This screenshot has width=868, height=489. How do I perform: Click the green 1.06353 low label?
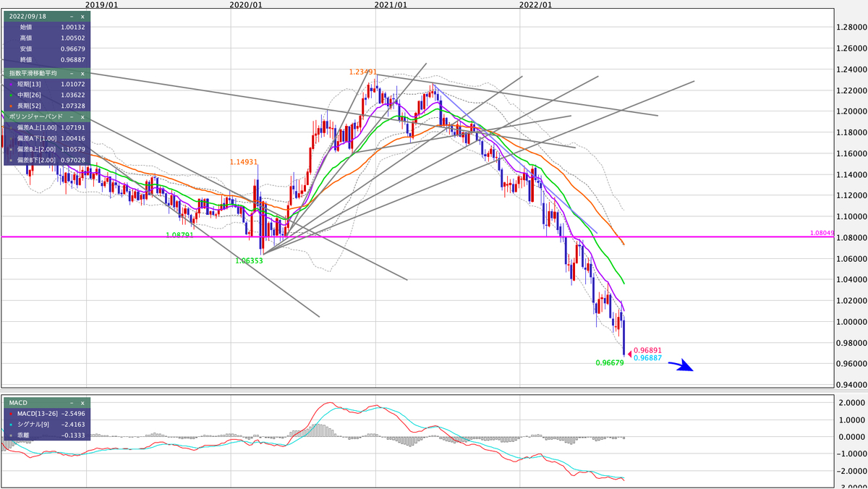[x=249, y=261]
